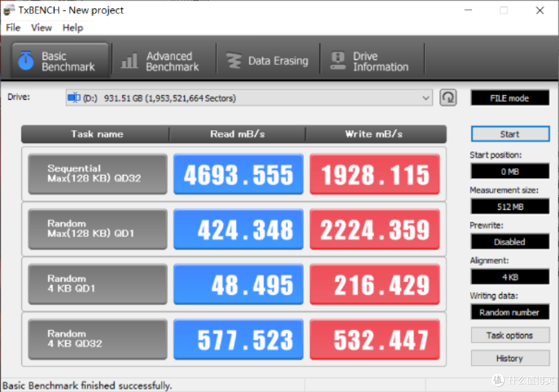Minimize the TxBENCH window
This screenshot has height=392, width=559.
tap(468, 10)
